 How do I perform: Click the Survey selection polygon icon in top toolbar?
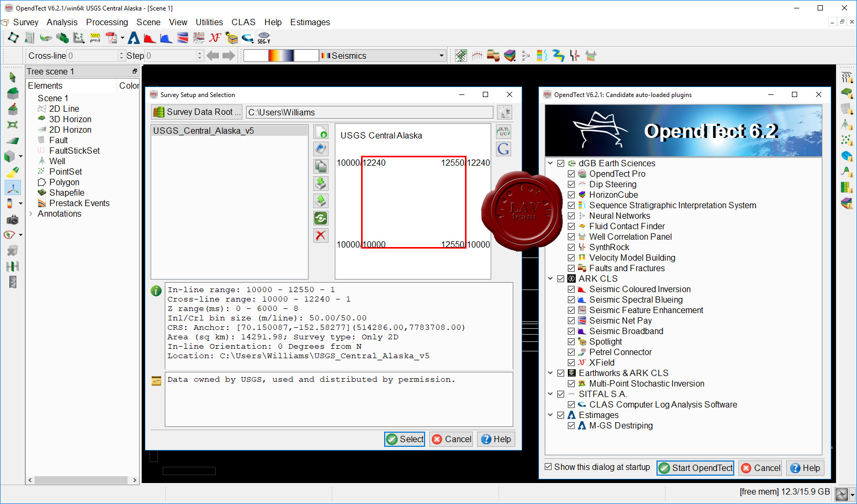pos(13,38)
